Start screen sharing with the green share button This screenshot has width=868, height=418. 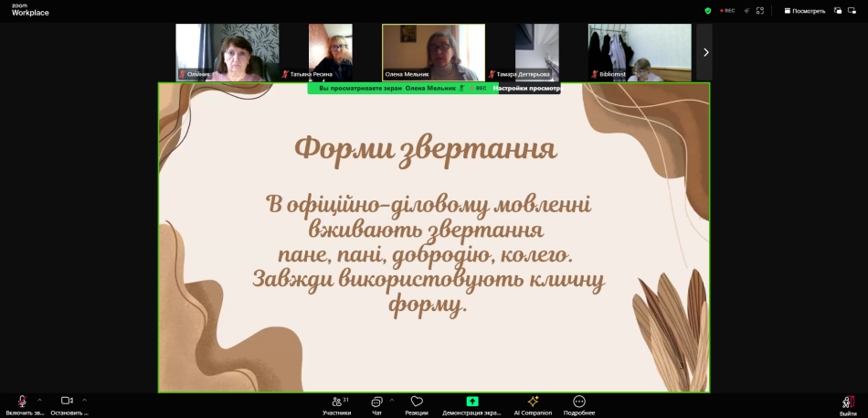[471, 404]
